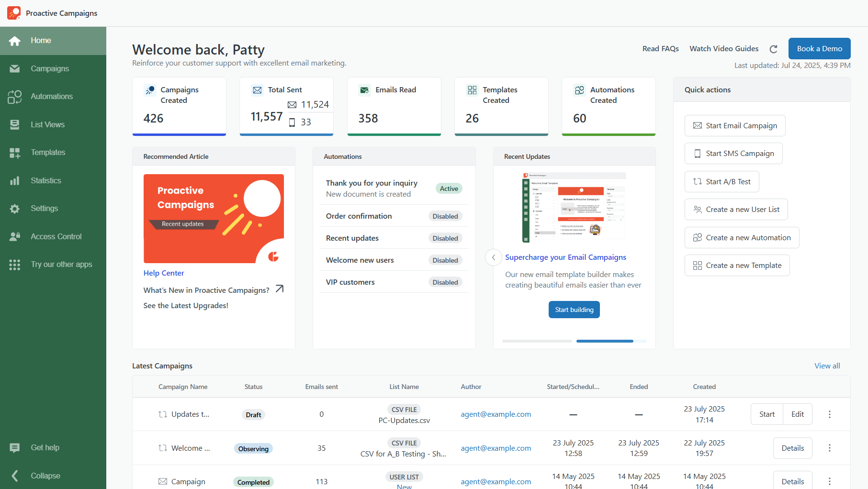Click the Access Control user icon

click(15, 236)
